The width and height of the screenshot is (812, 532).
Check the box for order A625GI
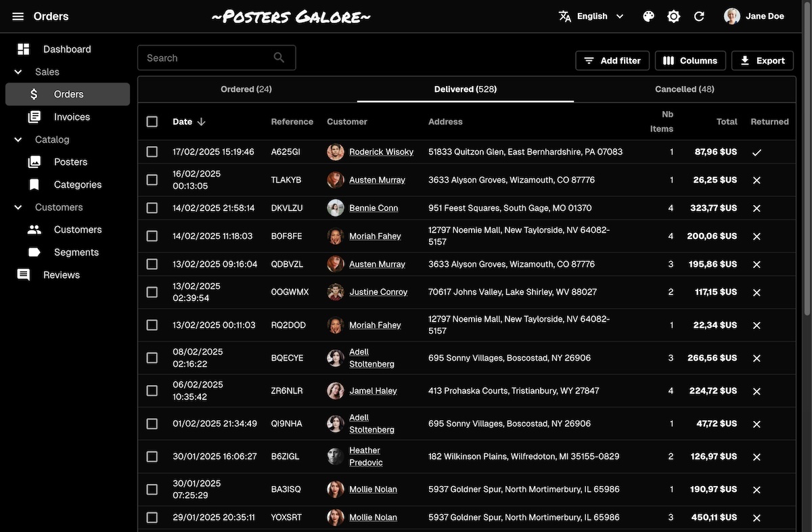(x=152, y=152)
